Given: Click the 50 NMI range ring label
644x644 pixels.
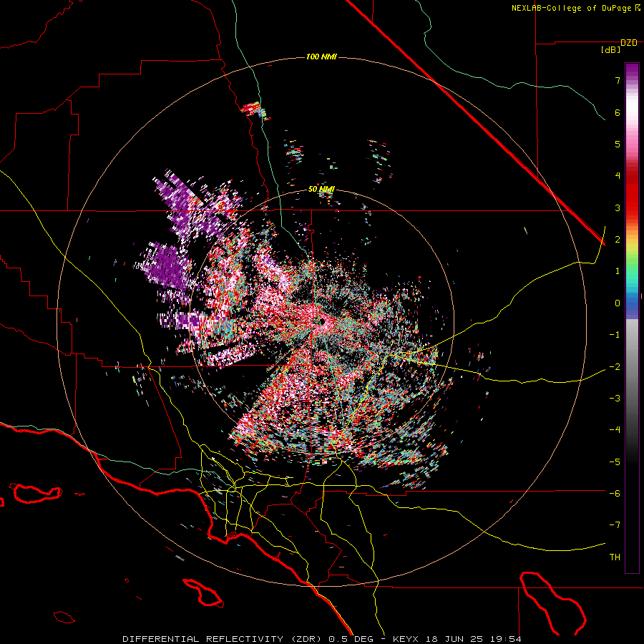Looking at the screenshot, I should [321, 189].
